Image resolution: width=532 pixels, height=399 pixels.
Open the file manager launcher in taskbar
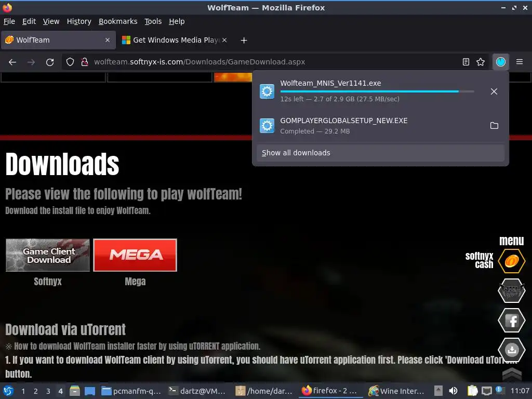point(75,391)
